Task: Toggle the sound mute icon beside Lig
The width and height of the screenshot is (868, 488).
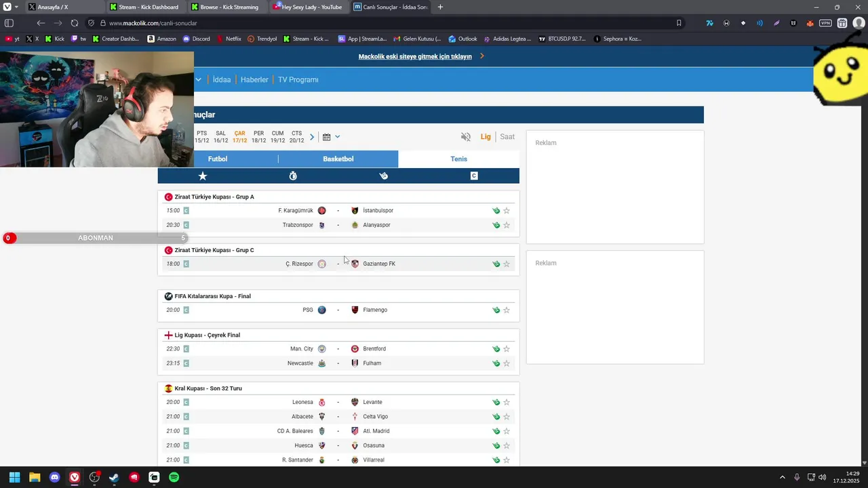Action: point(466,137)
